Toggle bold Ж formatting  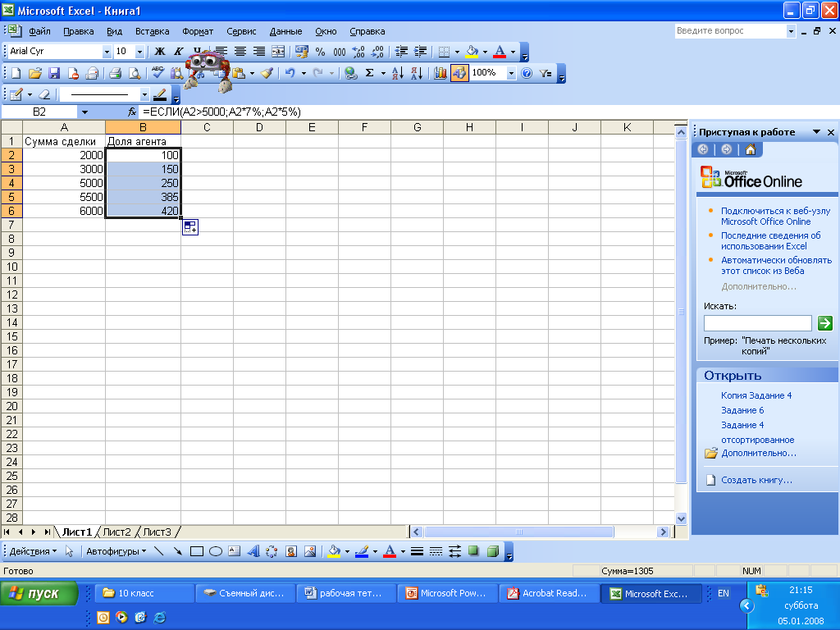[x=160, y=52]
